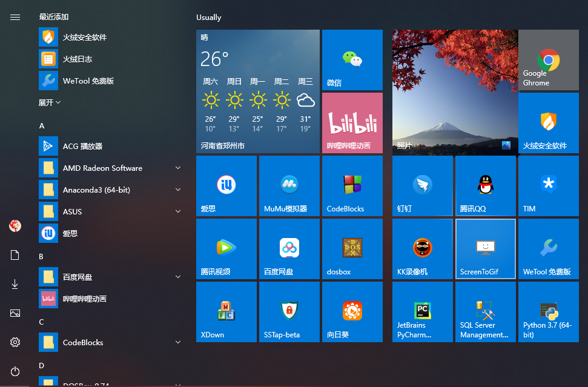Open the user account avatar
This screenshot has width=588, height=387.
[15, 226]
